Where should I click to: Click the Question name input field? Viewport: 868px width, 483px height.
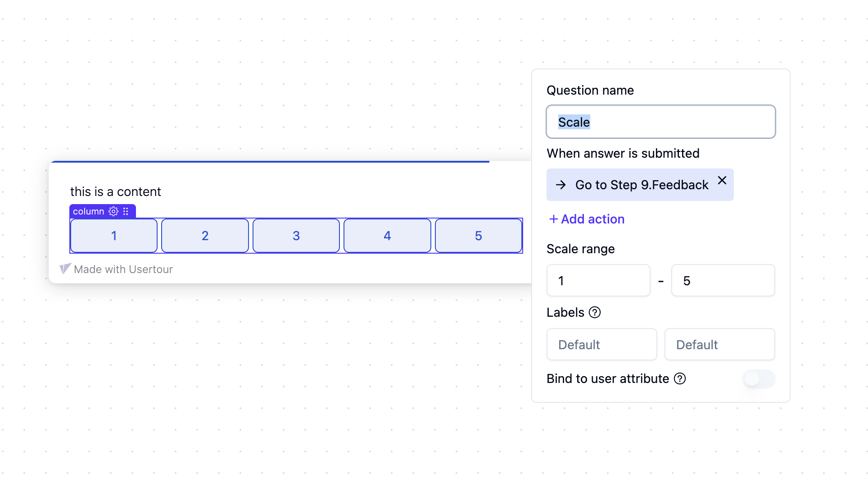[x=661, y=122]
